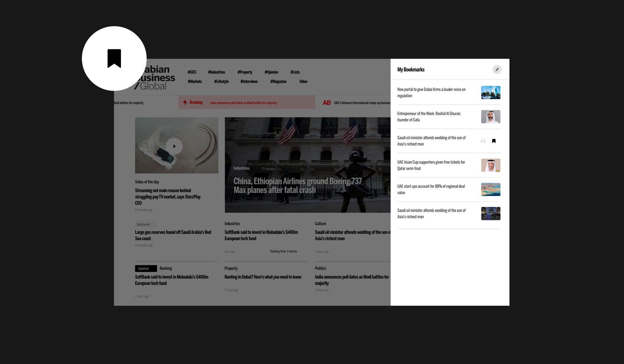This screenshot has width=624, height=364.
Task: Select the #Markets menu item
Action: [x=195, y=81]
